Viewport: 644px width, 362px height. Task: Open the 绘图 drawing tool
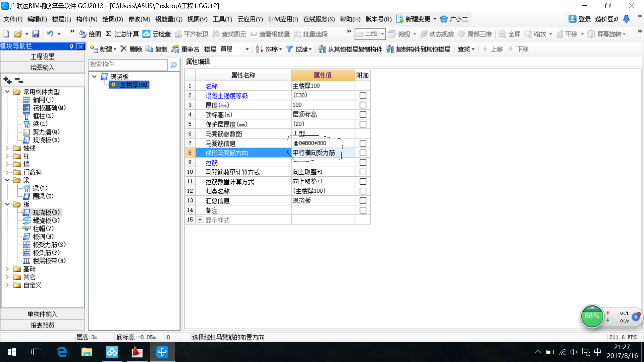point(90,34)
